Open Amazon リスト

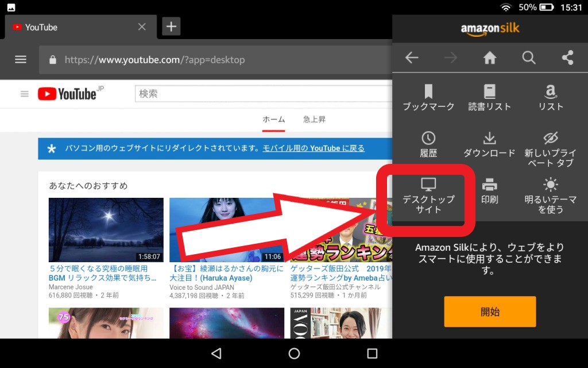(551, 98)
